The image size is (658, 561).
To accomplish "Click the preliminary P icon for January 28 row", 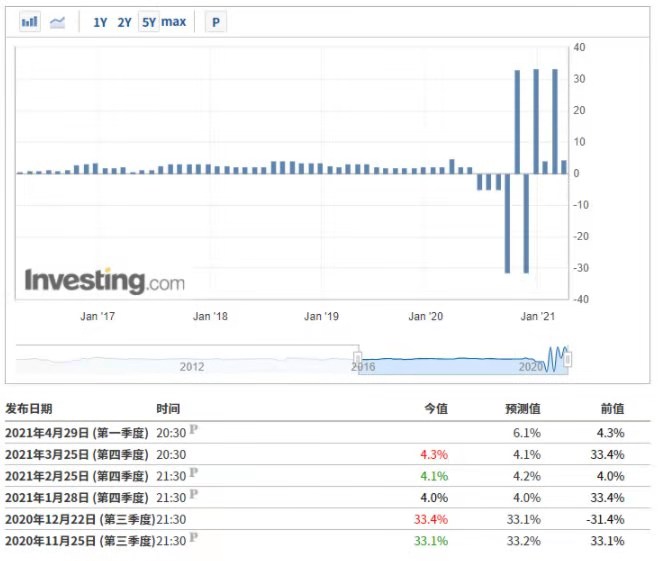I will pyautogui.click(x=193, y=494).
